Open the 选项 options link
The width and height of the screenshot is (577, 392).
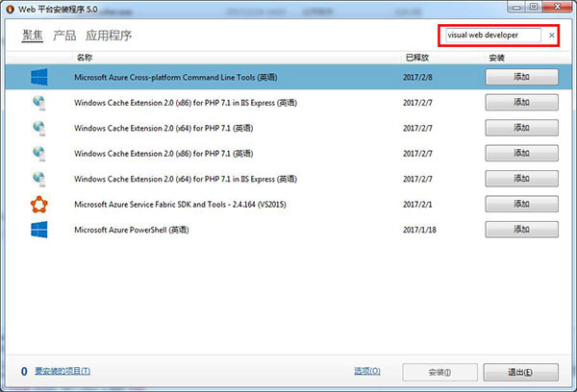tap(367, 371)
